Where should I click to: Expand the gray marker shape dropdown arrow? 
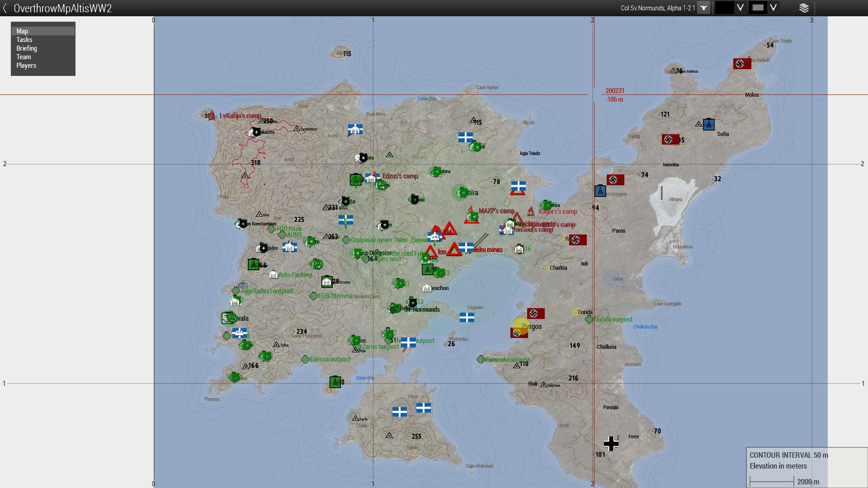774,8
